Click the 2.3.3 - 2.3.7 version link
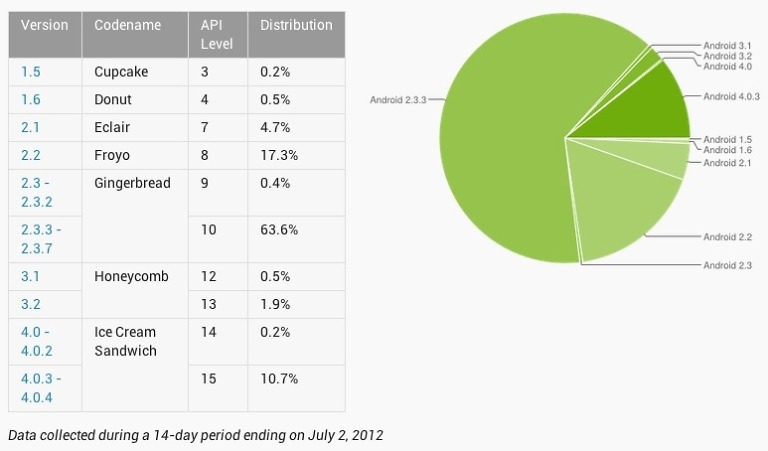 click(38, 238)
